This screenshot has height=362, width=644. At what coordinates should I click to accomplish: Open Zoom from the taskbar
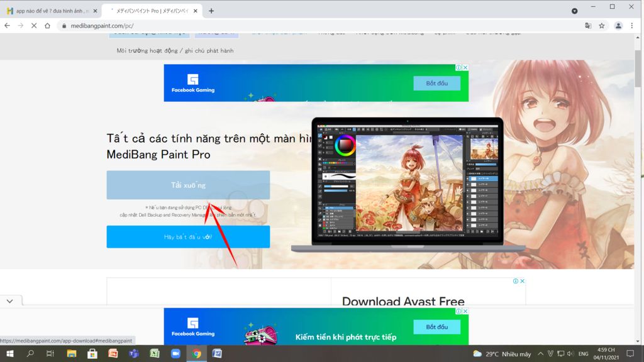point(175,353)
